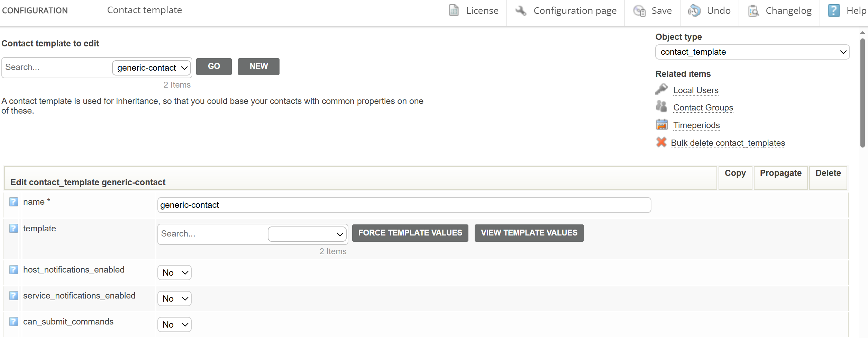
Task: Click the name input field
Action: tap(404, 205)
